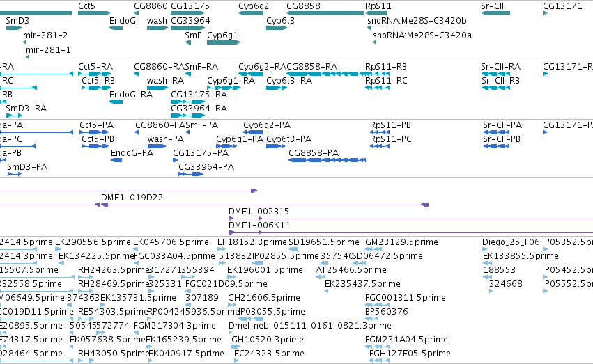The width and height of the screenshot is (593, 364).
Task: Click the FGM231A04.5prime EST label
Action: [x=406, y=340]
